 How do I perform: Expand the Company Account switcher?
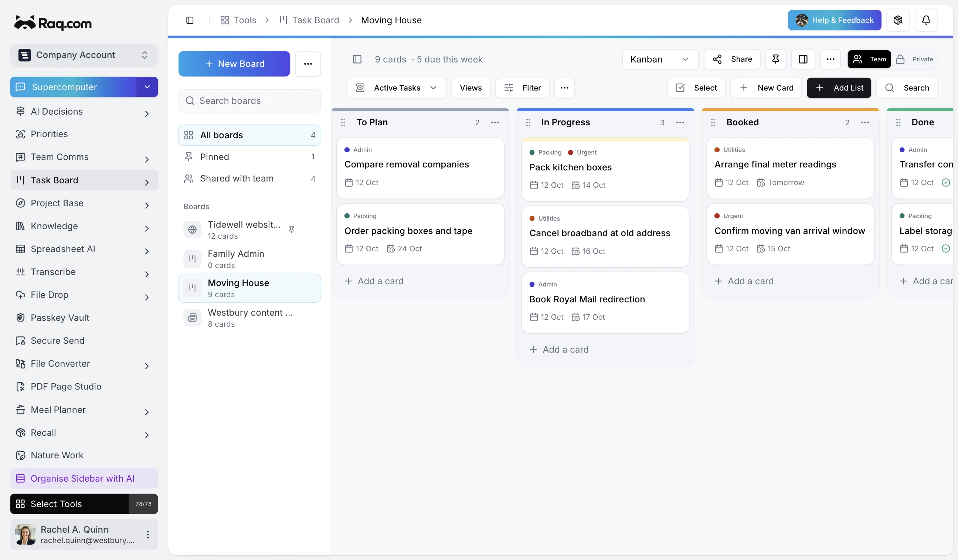pyautogui.click(x=84, y=55)
